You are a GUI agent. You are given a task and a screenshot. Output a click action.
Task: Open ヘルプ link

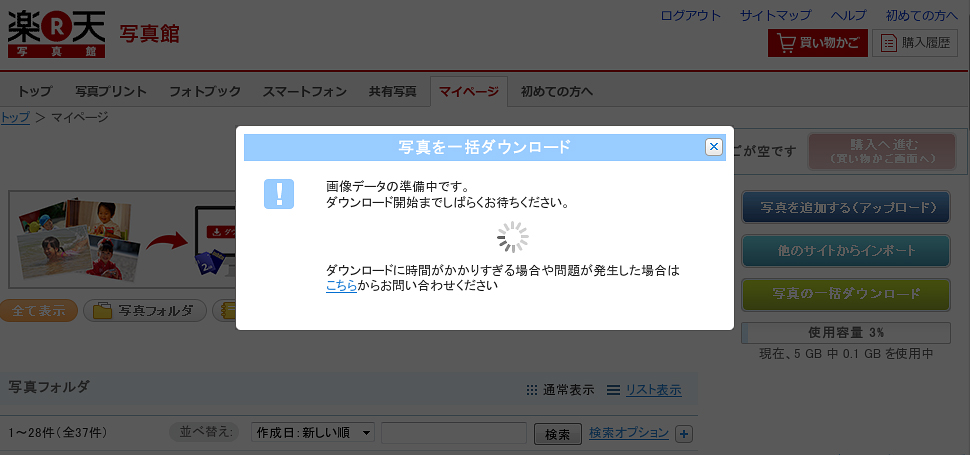848,15
